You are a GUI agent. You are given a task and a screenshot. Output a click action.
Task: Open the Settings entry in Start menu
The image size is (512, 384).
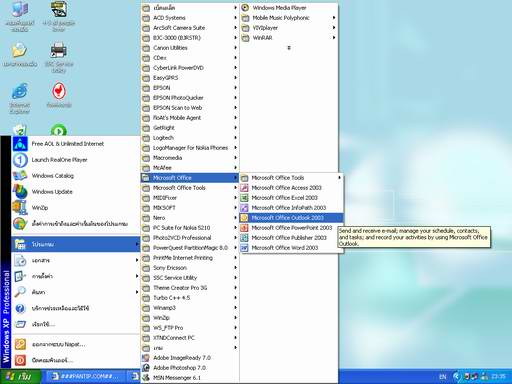click(76, 276)
